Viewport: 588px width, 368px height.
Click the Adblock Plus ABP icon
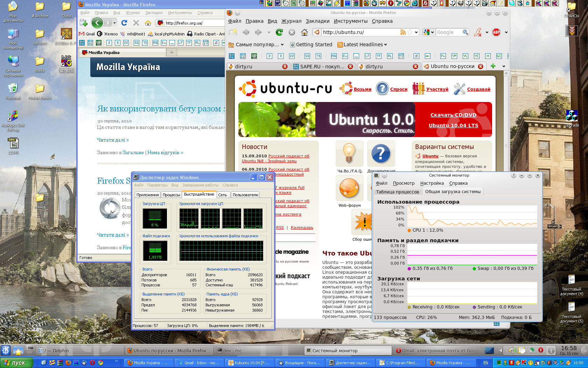(x=496, y=32)
